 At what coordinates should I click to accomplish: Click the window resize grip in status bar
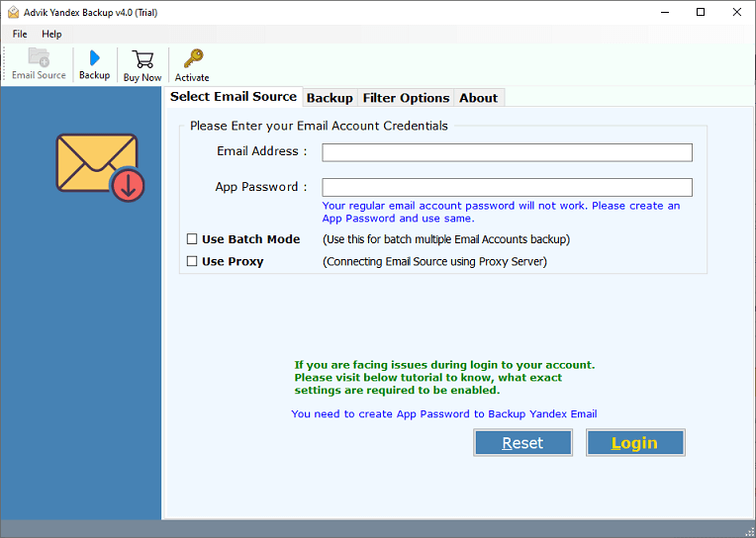tap(750, 532)
